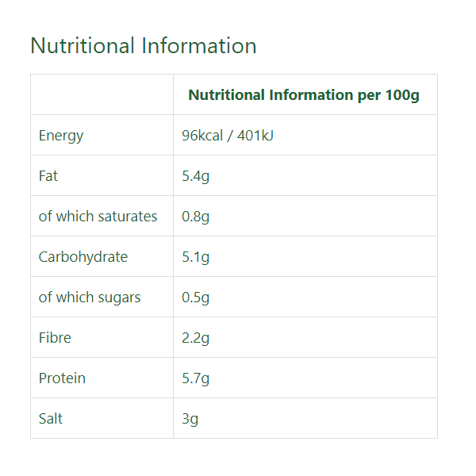Select the 5.1g carbohydrate value

(x=195, y=257)
